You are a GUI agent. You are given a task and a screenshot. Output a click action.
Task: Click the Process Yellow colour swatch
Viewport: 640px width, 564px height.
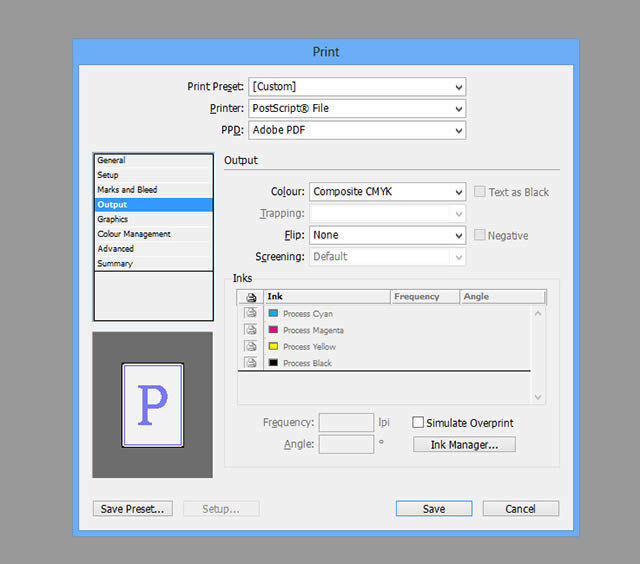coord(273,346)
